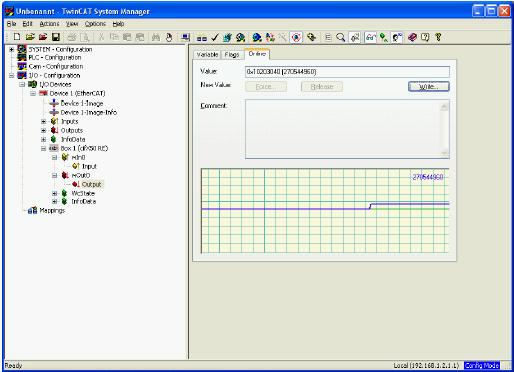The width and height of the screenshot is (514, 372).
Task: Open the Help menu
Action: [118, 24]
